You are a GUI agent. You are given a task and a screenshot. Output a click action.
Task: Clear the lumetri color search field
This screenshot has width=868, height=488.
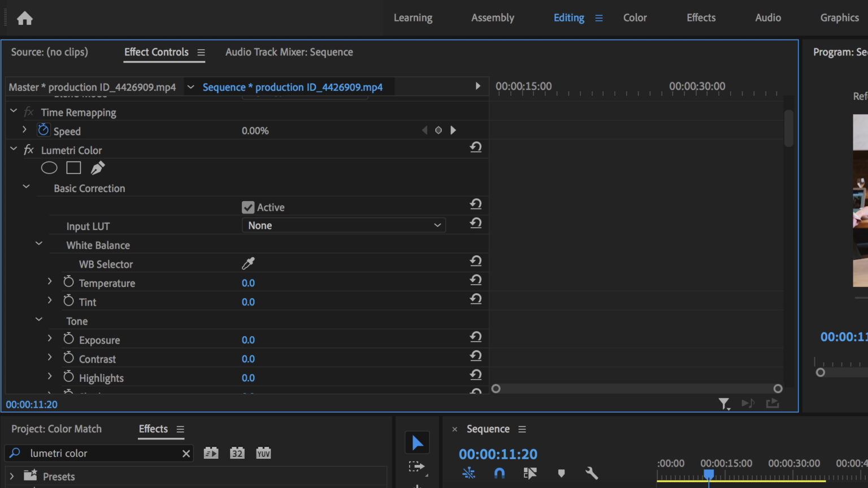(x=186, y=452)
